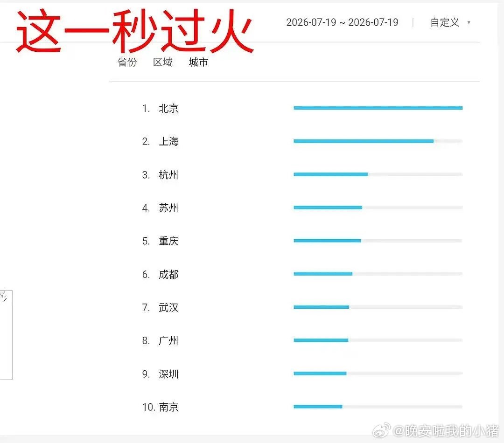Viewport: 504px width, 443px height.
Task: Click the 杭州 progress bar
Action: point(378,174)
